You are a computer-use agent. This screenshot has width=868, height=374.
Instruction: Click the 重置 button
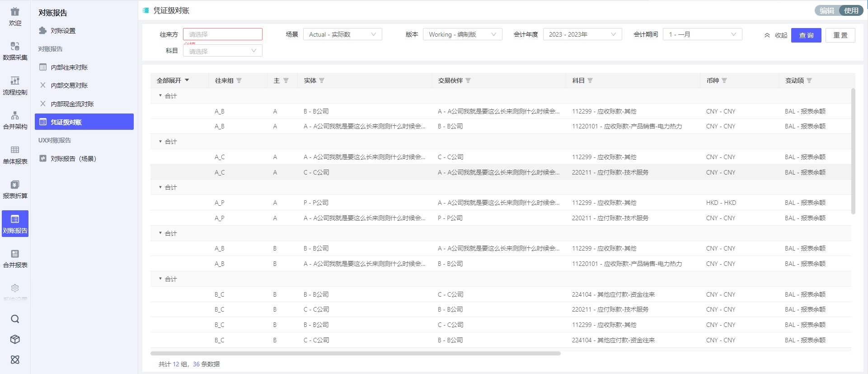840,35
